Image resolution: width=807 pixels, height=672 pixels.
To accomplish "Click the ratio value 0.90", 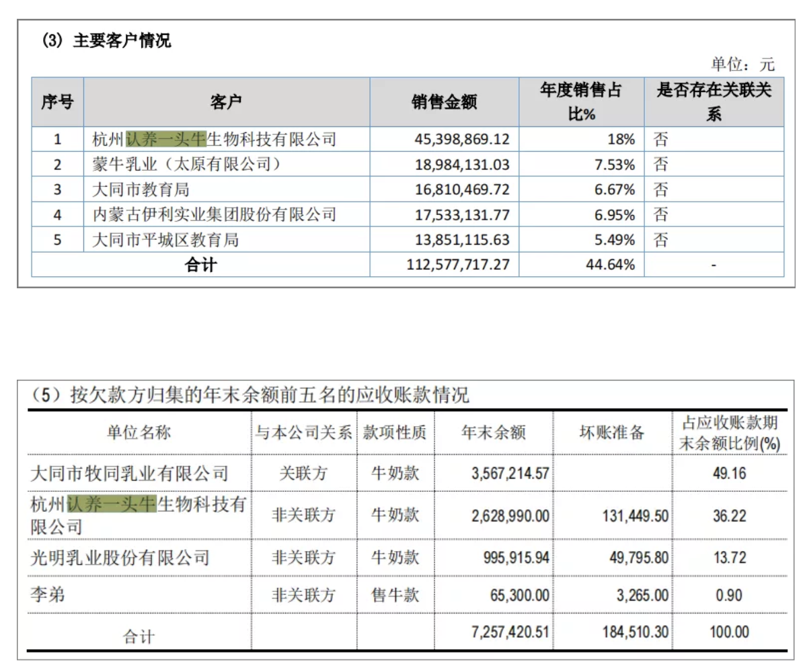I will [x=730, y=595].
